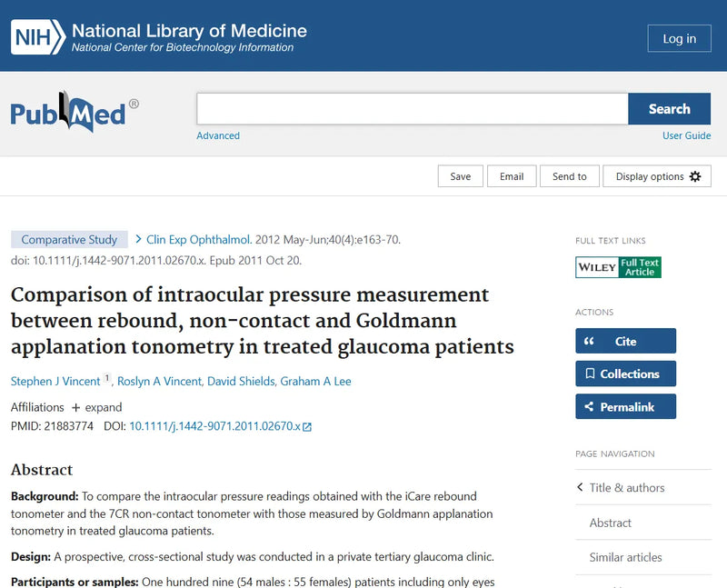727x588 pixels.
Task: Click the Background: abstract label
Action: pos(45,496)
